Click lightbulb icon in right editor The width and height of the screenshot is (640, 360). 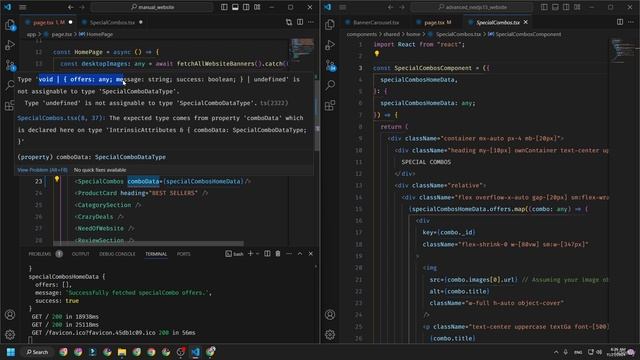coord(377,54)
